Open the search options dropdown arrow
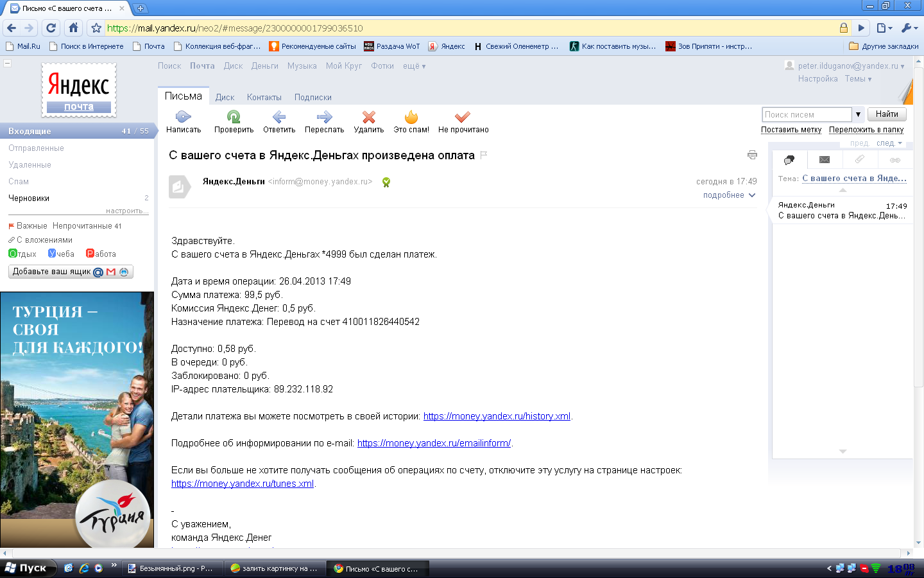 (x=858, y=114)
